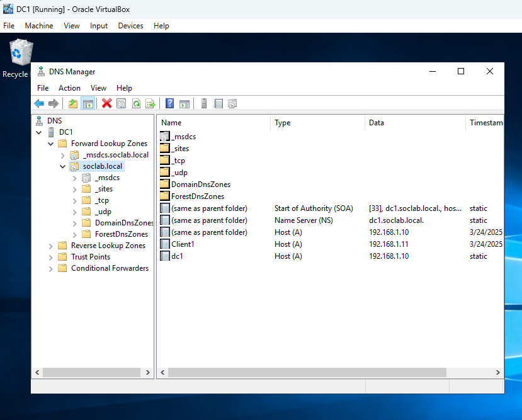Expand Conditional Forwarders node
The image size is (522, 420).
pos(50,269)
